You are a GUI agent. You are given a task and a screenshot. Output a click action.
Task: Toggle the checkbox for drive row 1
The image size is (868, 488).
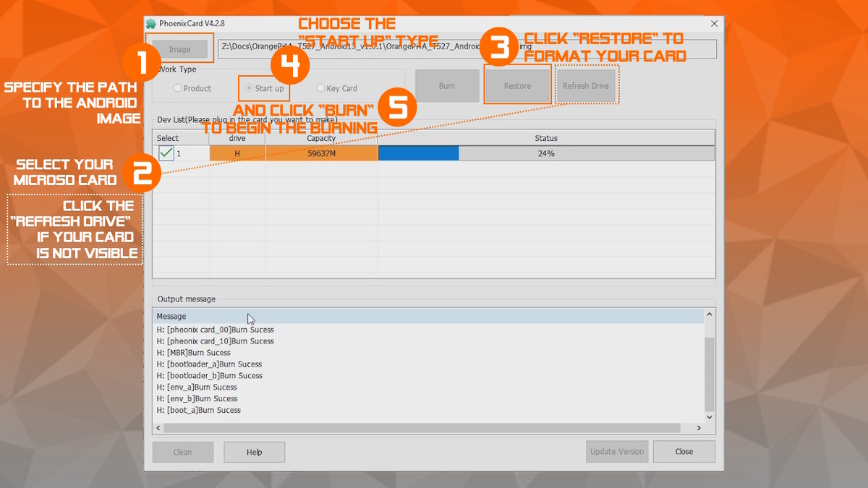click(166, 153)
